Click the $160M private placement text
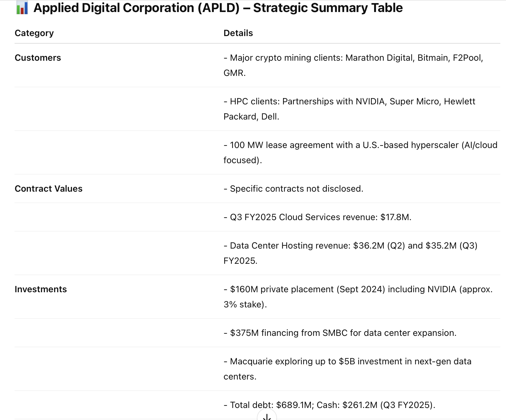The height and width of the screenshot is (420, 506). pos(358,297)
